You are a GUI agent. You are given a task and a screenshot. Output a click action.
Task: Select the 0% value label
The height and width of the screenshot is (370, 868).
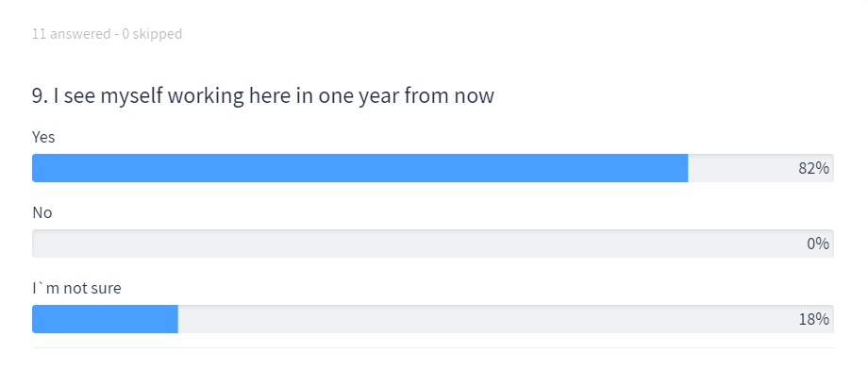pos(818,244)
